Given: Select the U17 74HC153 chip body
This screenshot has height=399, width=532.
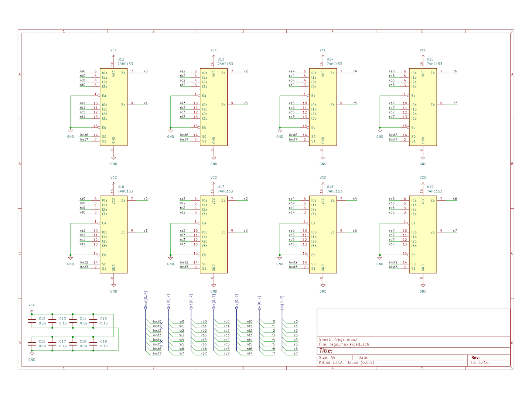Looking at the screenshot, I should [214, 235].
